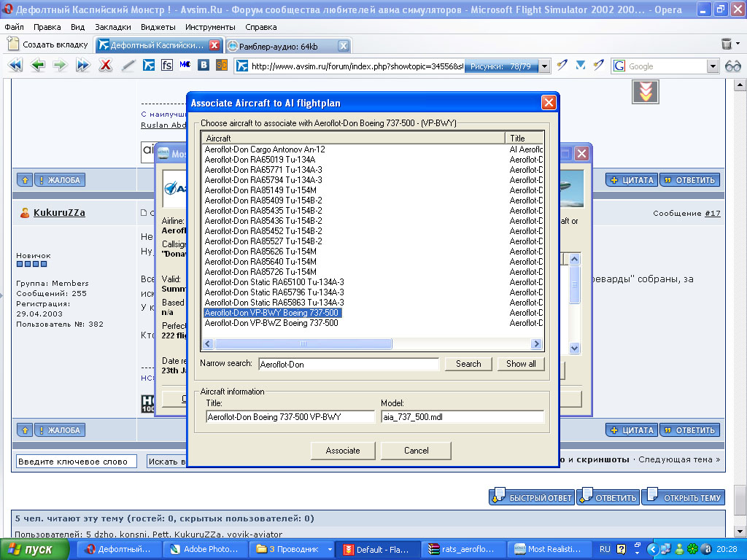This screenshot has width=747, height=560.
Task: Open the Файл menu
Action: 14,27
